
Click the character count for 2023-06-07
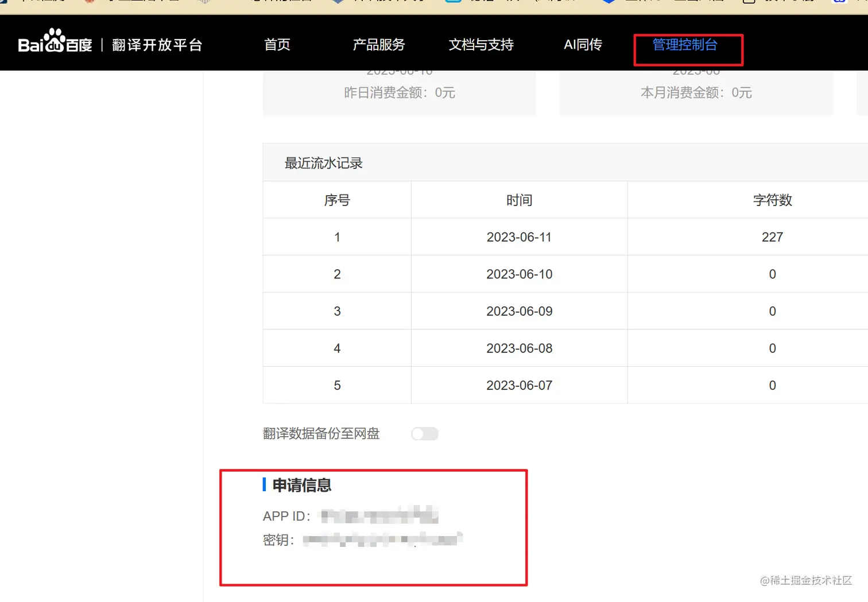point(773,386)
